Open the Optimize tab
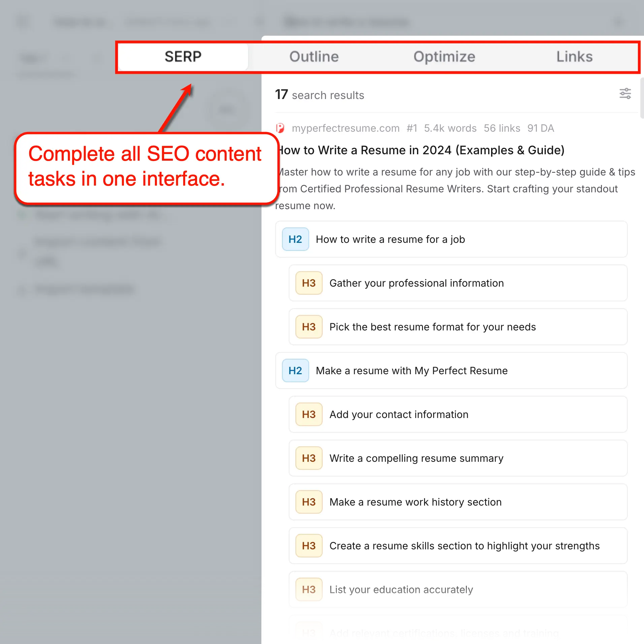This screenshot has height=644, width=644. [444, 57]
